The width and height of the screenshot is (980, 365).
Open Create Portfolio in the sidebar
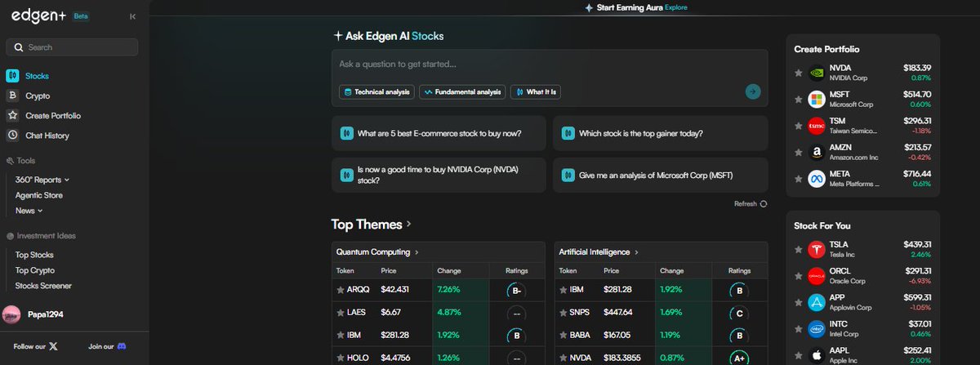tap(53, 116)
